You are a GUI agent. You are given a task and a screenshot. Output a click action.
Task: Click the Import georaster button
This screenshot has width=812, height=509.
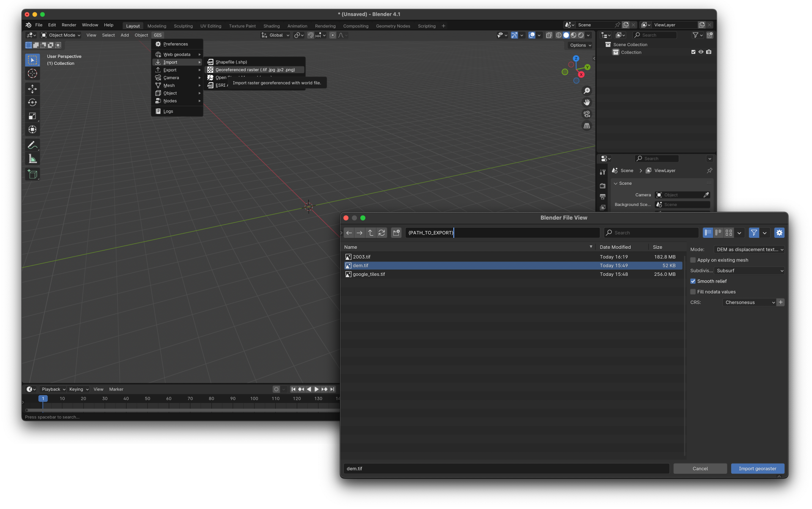[757, 468]
